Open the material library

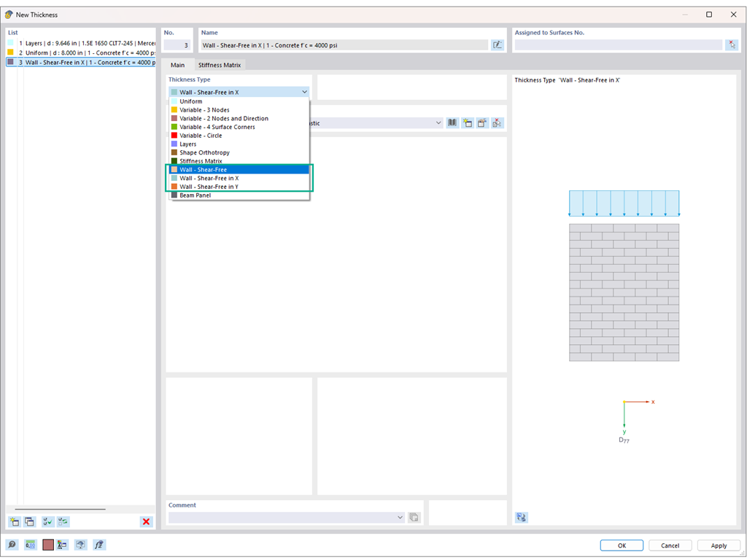click(x=452, y=122)
